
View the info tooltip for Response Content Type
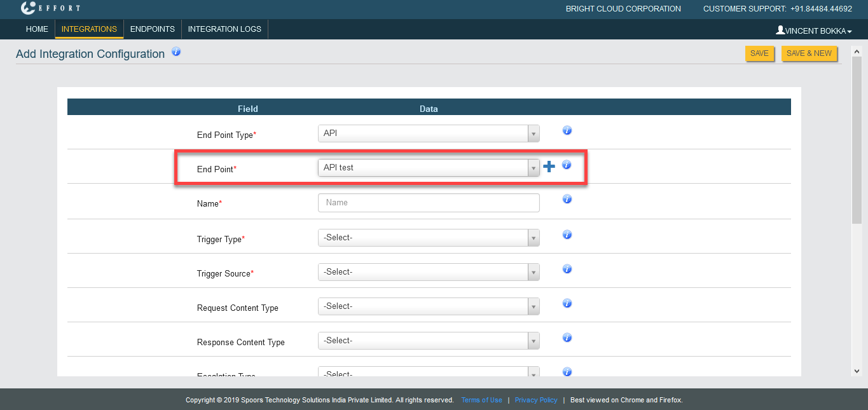pos(567,338)
